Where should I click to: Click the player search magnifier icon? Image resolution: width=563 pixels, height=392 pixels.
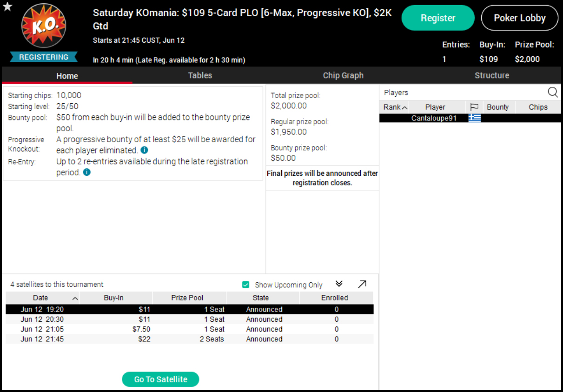coord(552,92)
